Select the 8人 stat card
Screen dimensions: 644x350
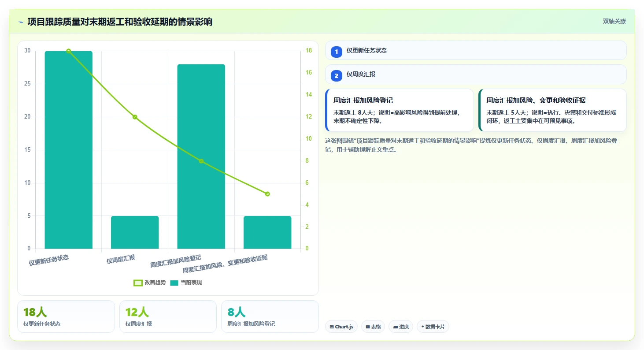point(270,316)
